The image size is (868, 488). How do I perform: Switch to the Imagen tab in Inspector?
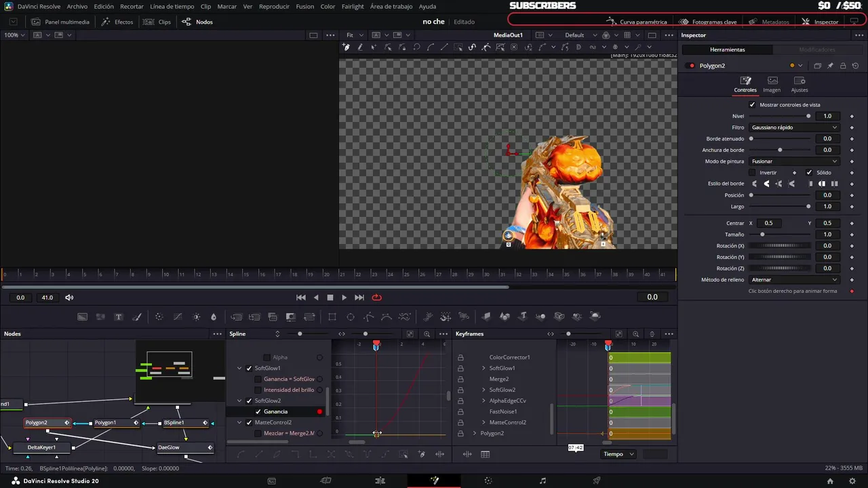click(x=772, y=84)
